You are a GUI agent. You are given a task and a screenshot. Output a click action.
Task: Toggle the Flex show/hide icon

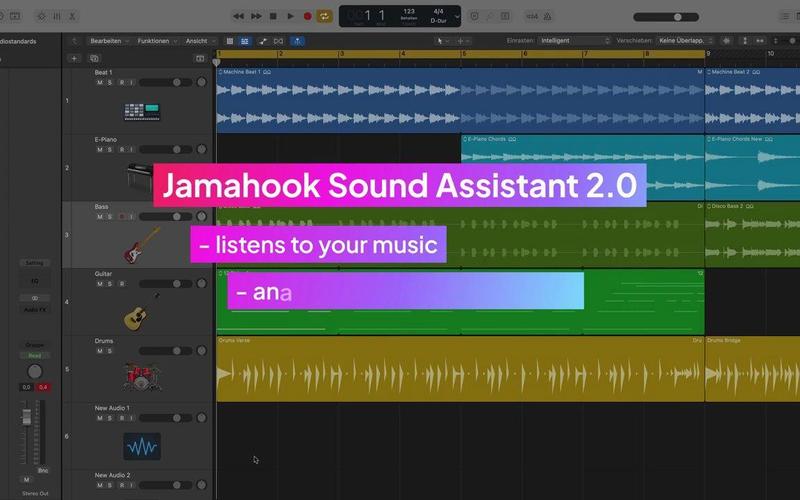click(279, 41)
